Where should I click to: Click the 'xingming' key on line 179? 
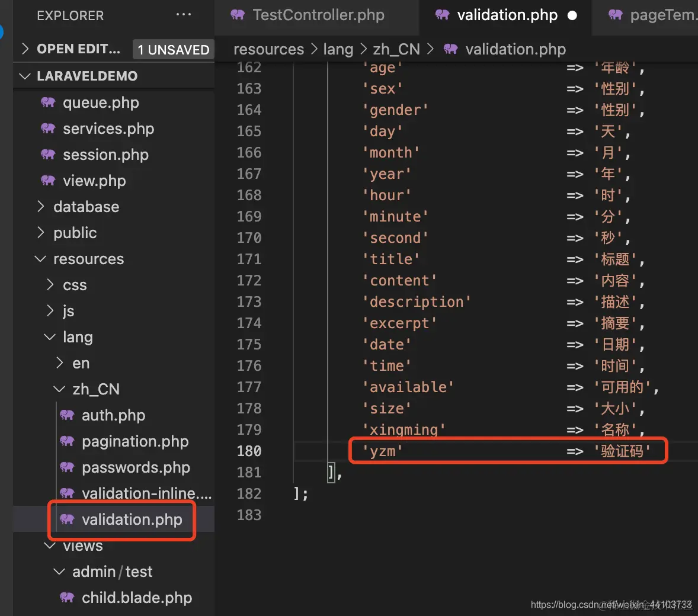click(404, 429)
